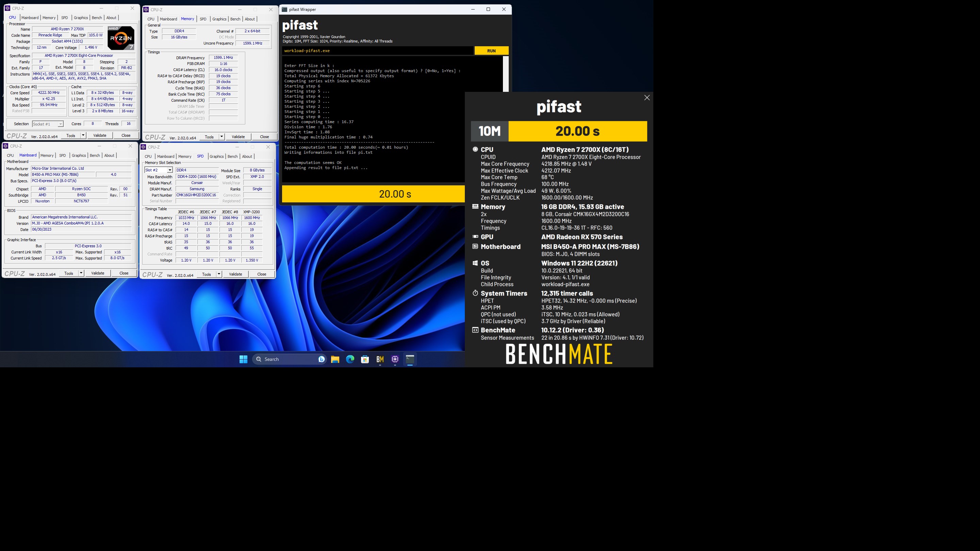Viewport: 980px width, 551px height.
Task: Open SPD tab in the Memory window
Action: point(203,19)
